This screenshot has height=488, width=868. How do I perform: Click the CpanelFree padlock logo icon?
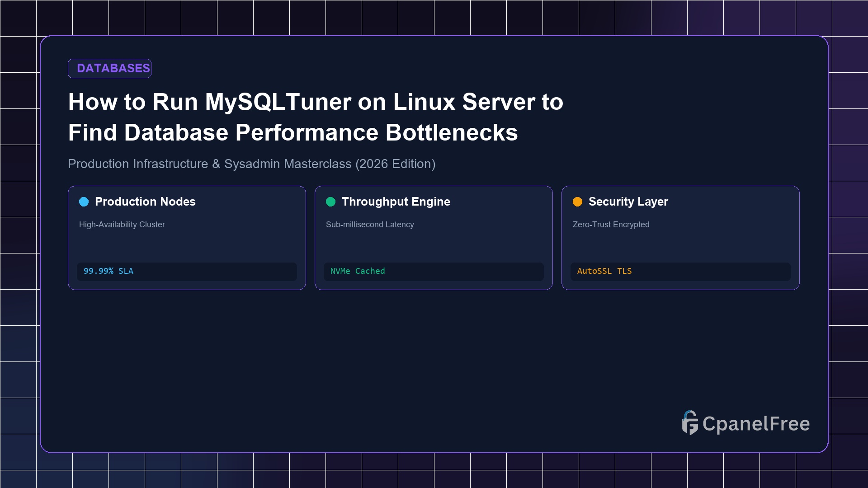(690, 423)
